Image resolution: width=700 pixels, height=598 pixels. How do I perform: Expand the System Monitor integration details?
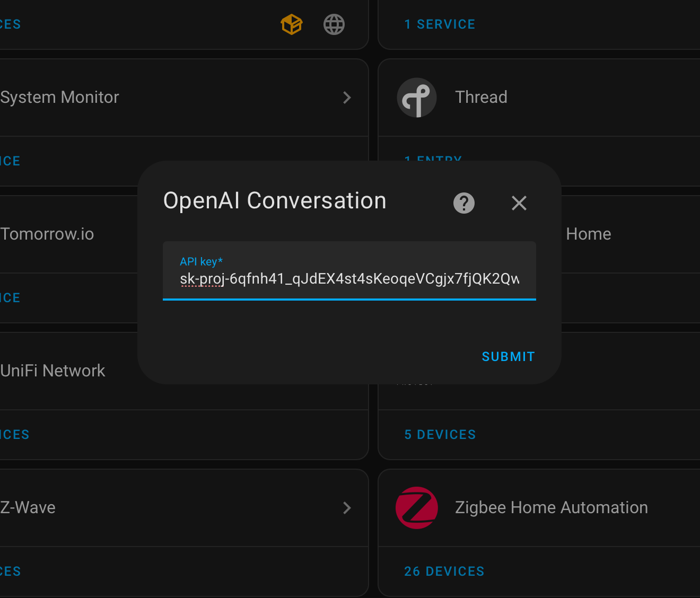pyautogui.click(x=347, y=98)
